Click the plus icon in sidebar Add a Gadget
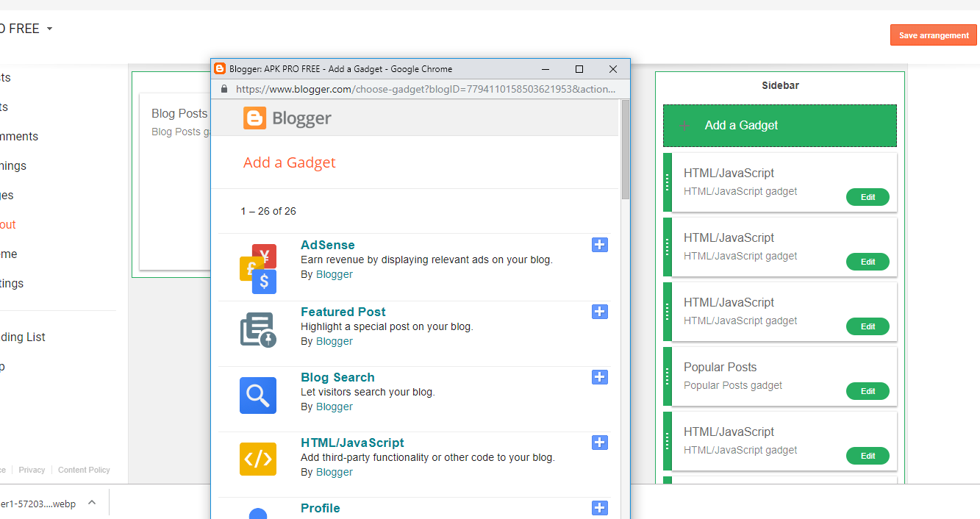The image size is (980, 519). [x=684, y=126]
